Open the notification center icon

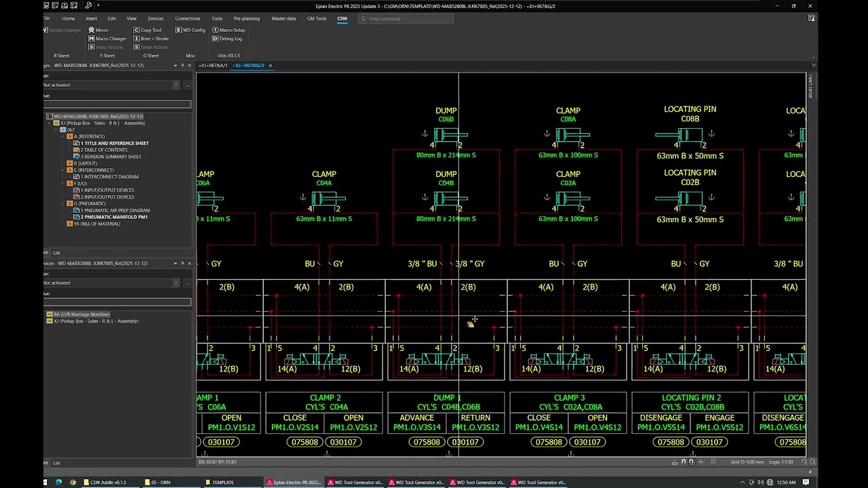click(806, 483)
